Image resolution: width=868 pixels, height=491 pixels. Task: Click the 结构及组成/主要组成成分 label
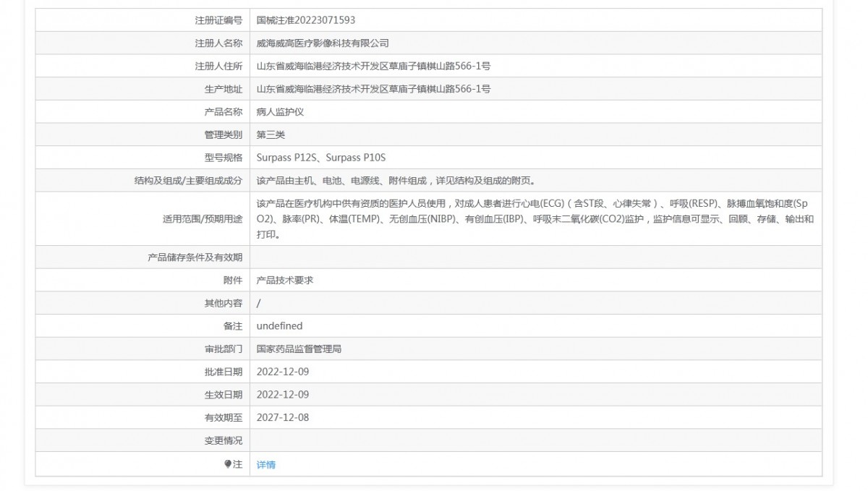[x=188, y=181]
